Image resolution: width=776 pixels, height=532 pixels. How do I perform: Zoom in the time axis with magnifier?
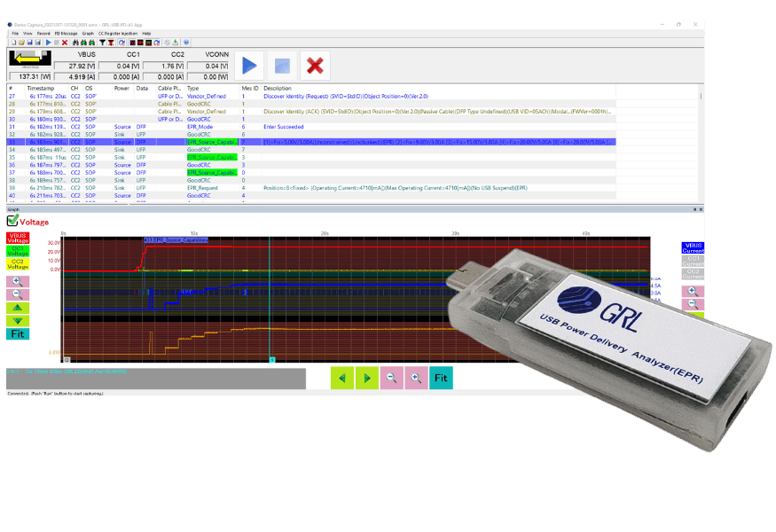point(415,379)
